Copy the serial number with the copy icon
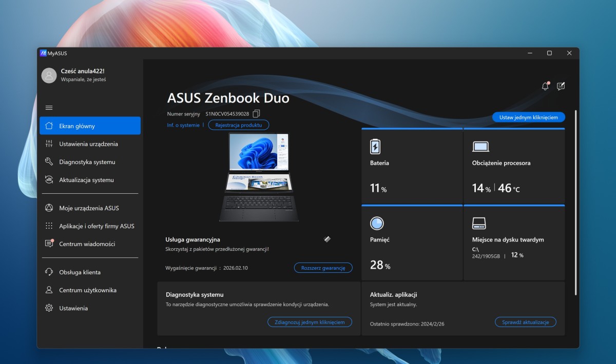The width and height of the screenshot is (616, 364). [x=257, y=113]
